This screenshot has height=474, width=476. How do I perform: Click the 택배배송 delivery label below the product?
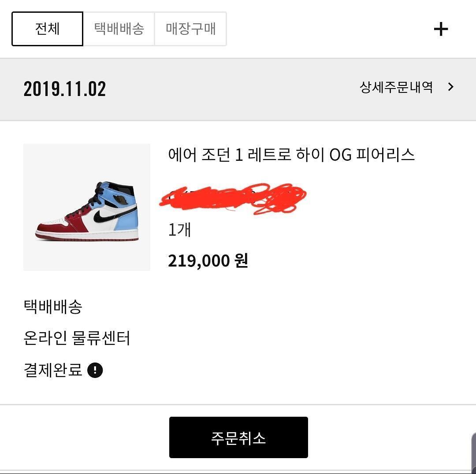coord(53,307)
